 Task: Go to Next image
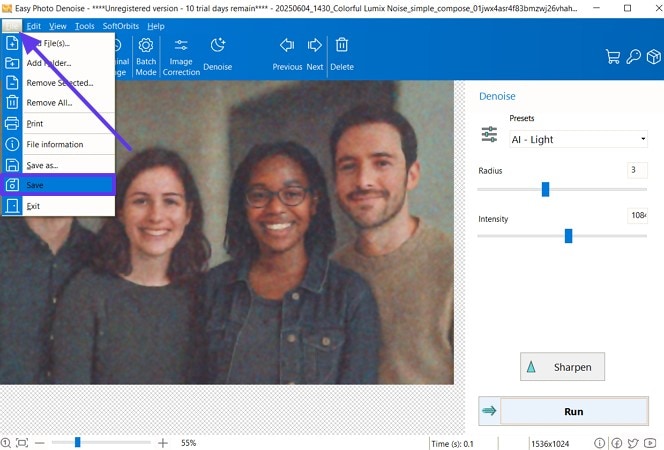click(315, 54)
